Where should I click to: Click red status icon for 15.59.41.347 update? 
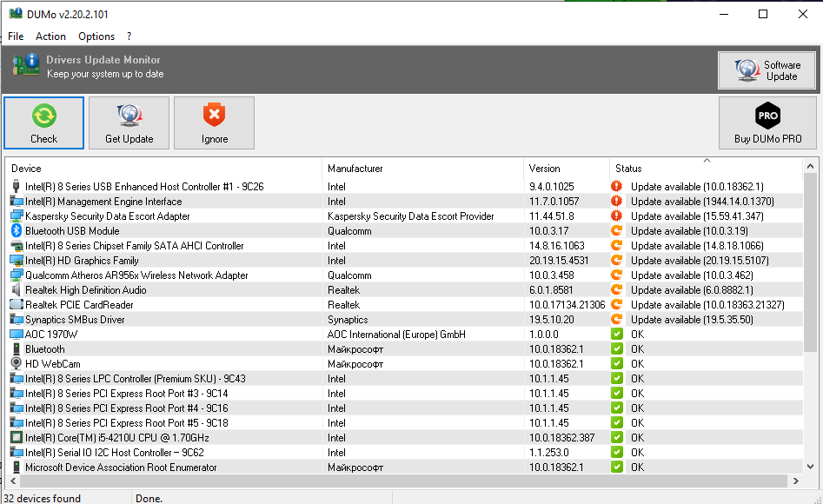point(616,216)
